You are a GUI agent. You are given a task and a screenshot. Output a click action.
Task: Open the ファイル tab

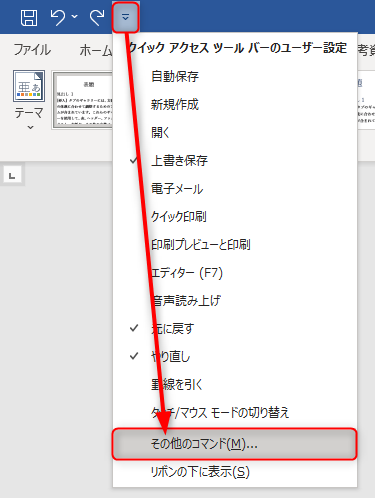coord(32,50)
